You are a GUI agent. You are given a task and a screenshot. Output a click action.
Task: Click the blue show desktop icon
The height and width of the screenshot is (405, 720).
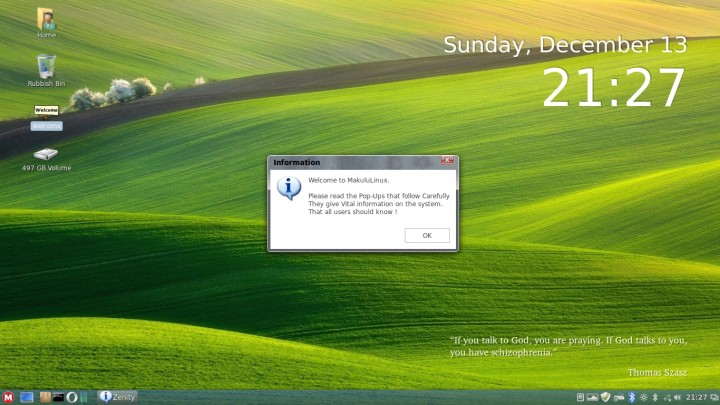[x=27, y=397]
